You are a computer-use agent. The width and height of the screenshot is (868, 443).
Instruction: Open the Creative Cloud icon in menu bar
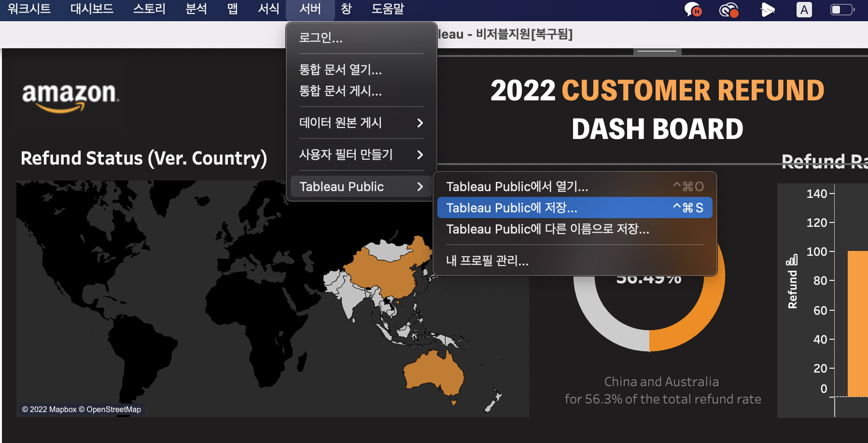pyautogui.click(x=729, y=10)
